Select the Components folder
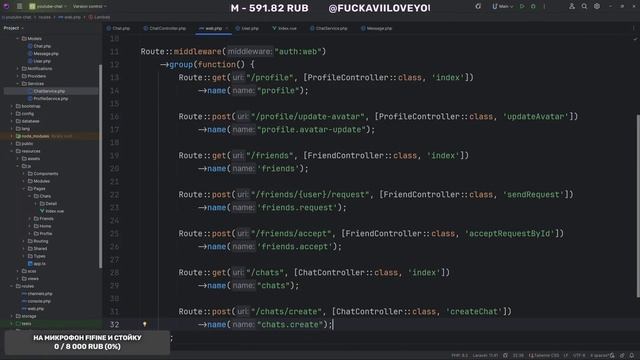Image resolution: width=640 pixels, height=360 pixels. pyautogui.click(x=43, y=173)
